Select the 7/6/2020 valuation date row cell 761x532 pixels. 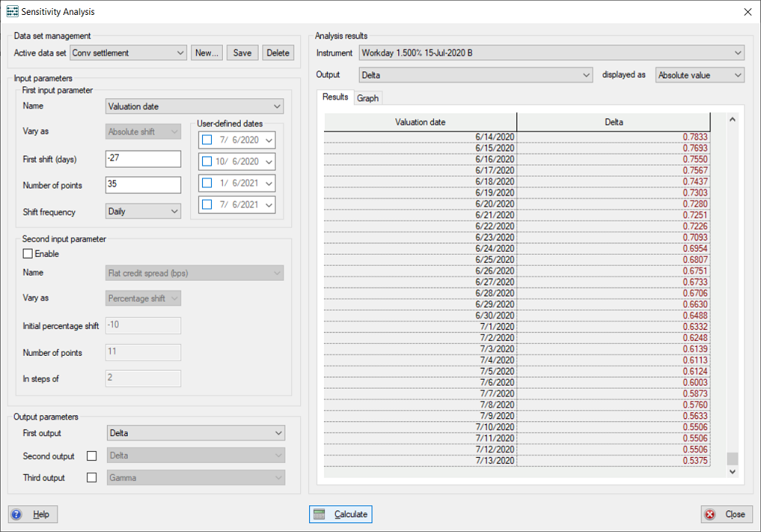click(x=421, y=383)
